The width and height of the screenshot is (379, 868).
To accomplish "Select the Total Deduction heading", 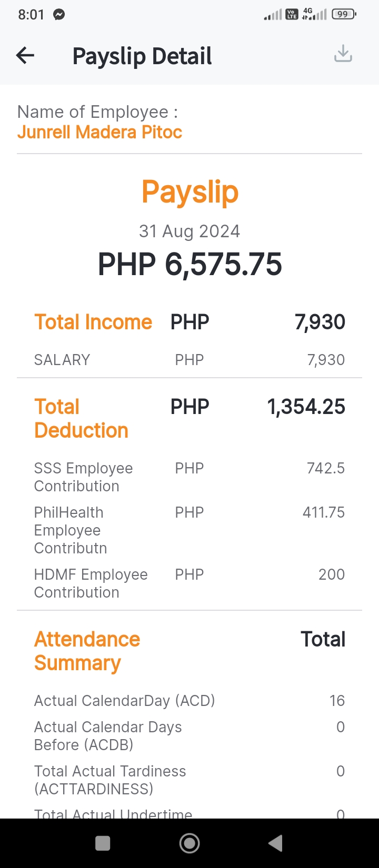I will (81, 418).
